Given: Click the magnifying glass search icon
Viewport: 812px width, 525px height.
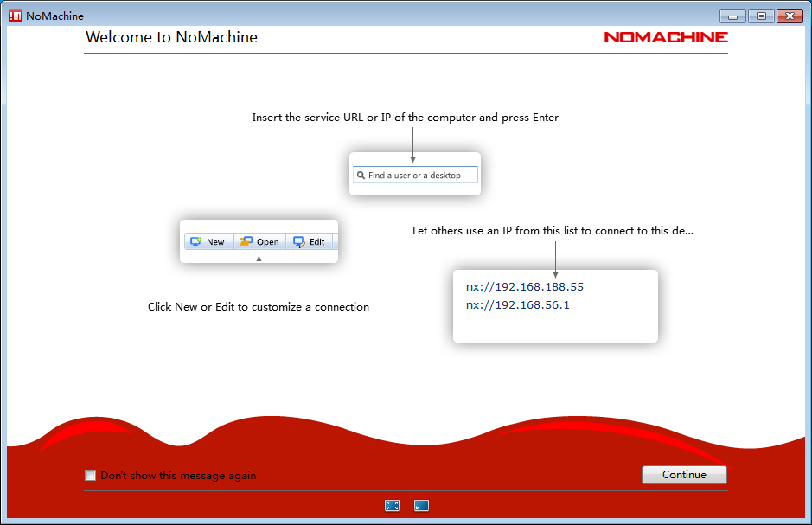Looking at the screenshot, I should (x=361, y=176).
